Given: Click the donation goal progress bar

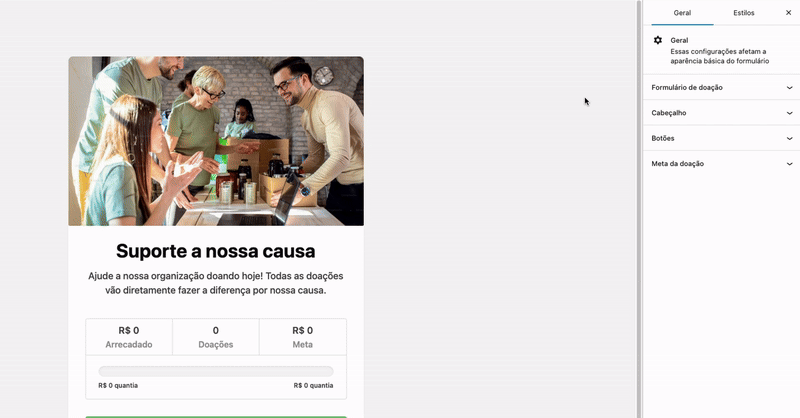Looking at the screenshot, I should [216, 371].
